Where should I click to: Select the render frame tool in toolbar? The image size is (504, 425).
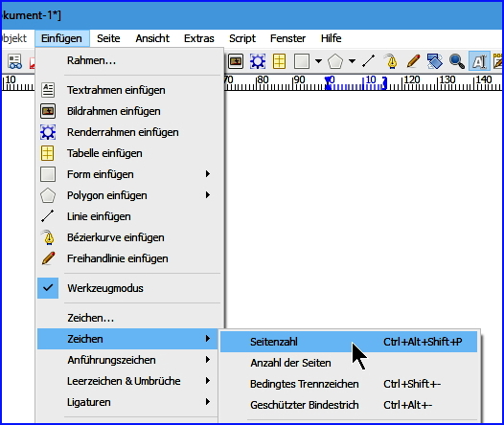[x=258, y=61]
